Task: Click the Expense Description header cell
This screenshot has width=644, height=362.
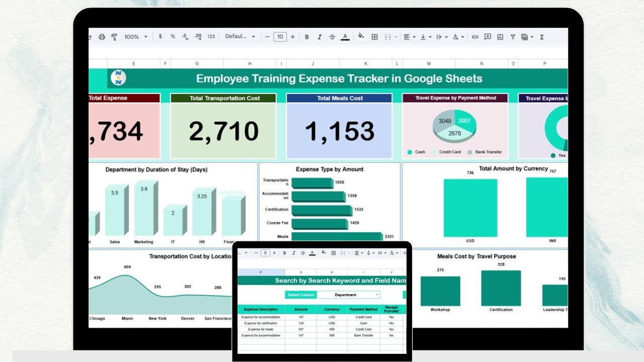Action: [261, 309]
